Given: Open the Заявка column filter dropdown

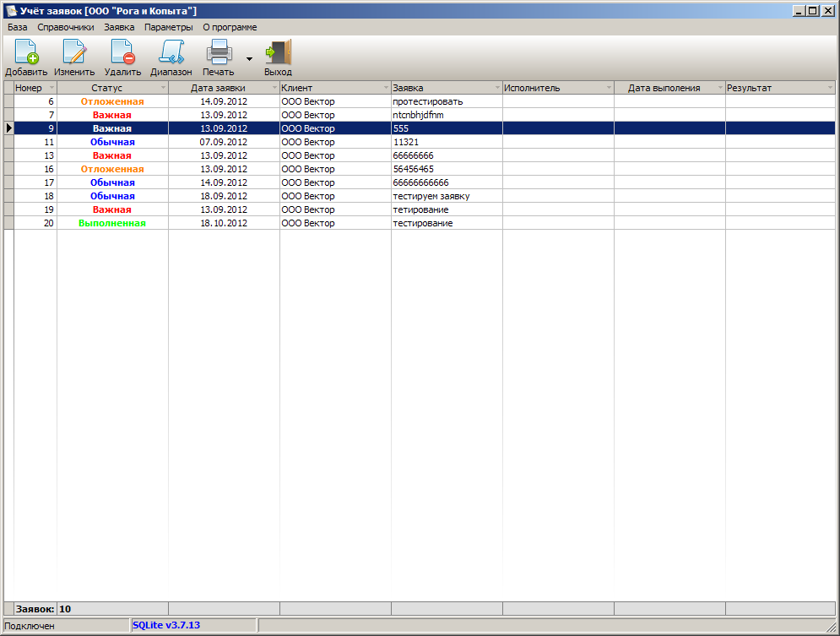Looking at the screenshot, I should (x=498, y=87).
